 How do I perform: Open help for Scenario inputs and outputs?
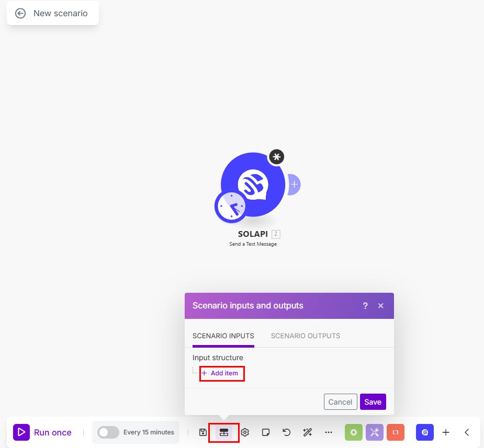(365, 306)
